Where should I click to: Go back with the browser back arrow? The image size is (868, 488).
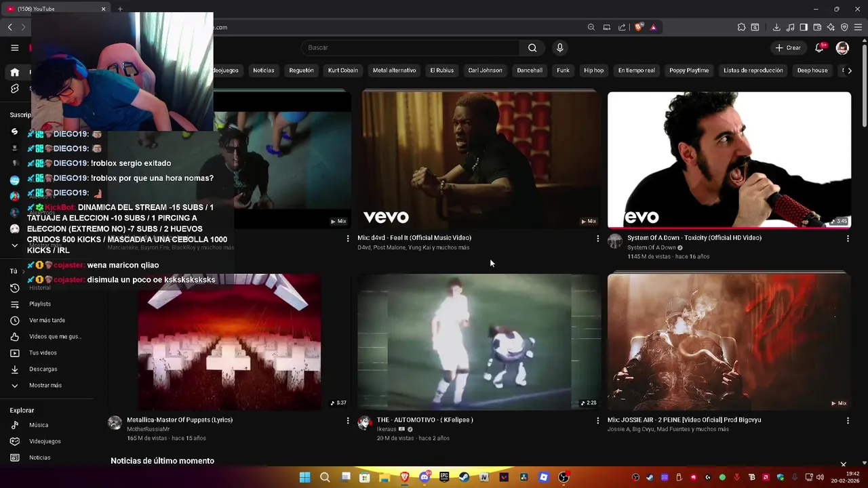click(x=10, y=27)
